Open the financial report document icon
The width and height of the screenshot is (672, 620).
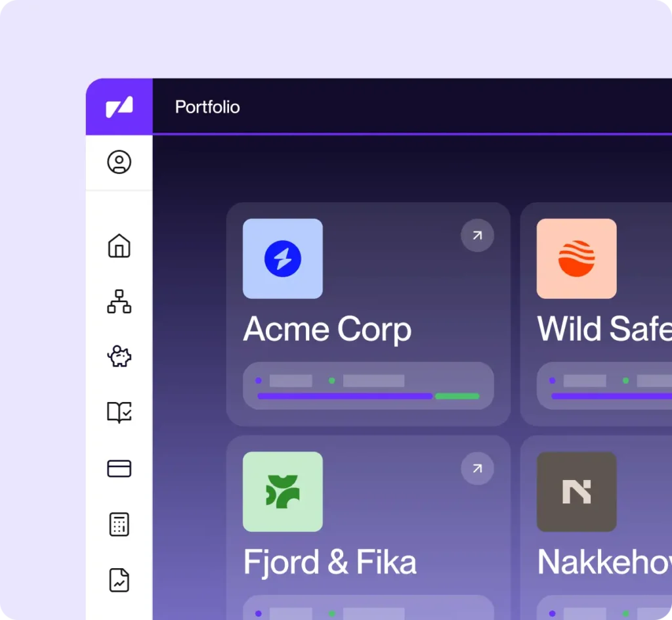tap(119, 580)
